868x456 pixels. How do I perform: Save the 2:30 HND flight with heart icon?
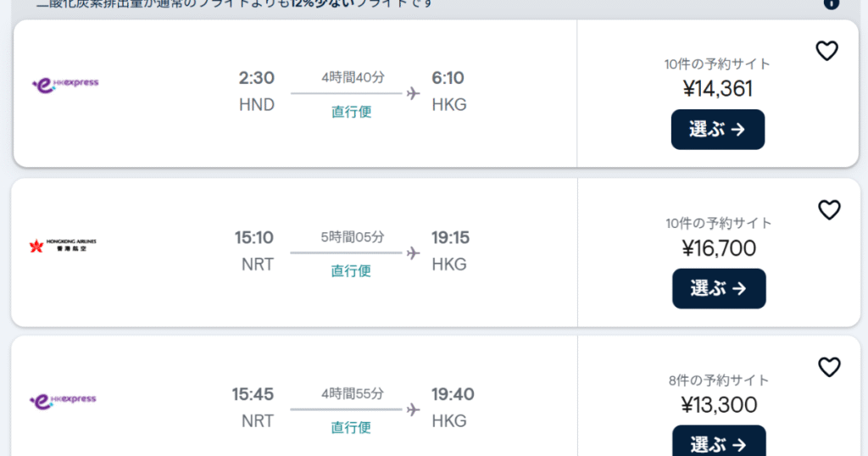tap(827, 51)
